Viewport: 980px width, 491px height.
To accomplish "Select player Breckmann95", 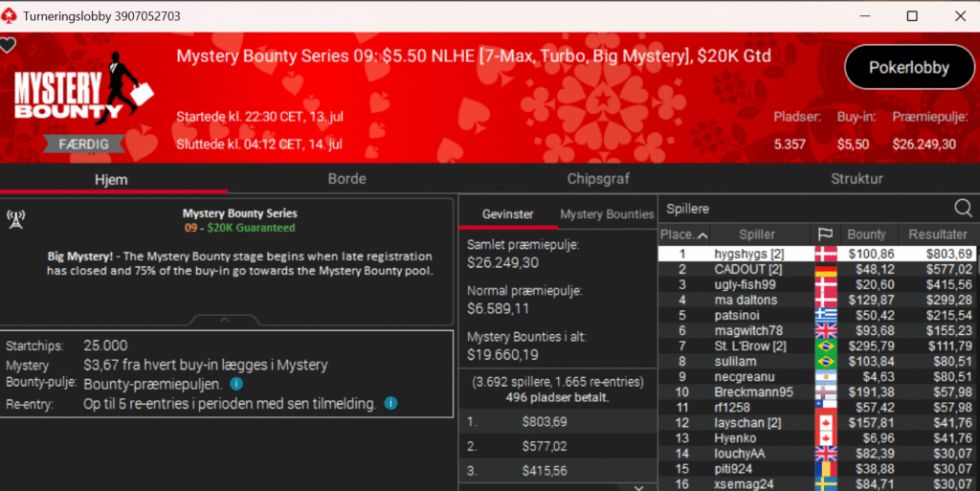I will [x=817, y=392].
